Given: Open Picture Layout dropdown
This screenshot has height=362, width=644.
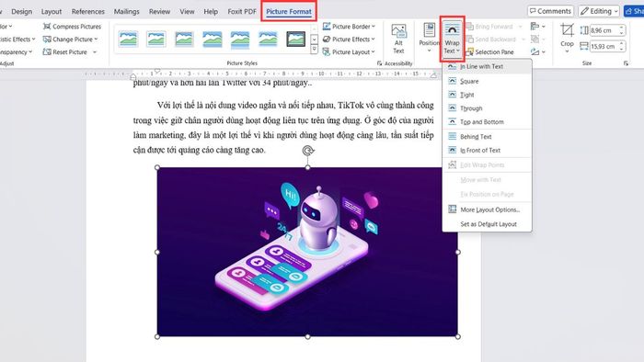Looking at the screenshot, I should [x=349, y=52].
